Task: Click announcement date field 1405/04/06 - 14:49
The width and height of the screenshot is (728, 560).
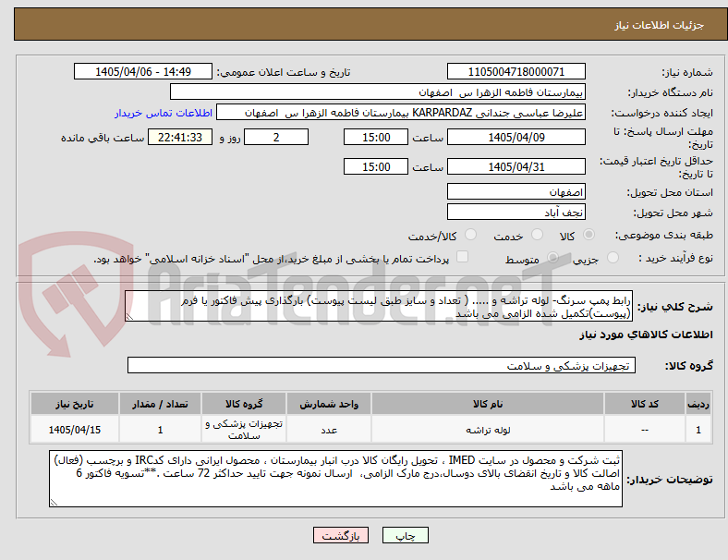Action: coord(143,72)
